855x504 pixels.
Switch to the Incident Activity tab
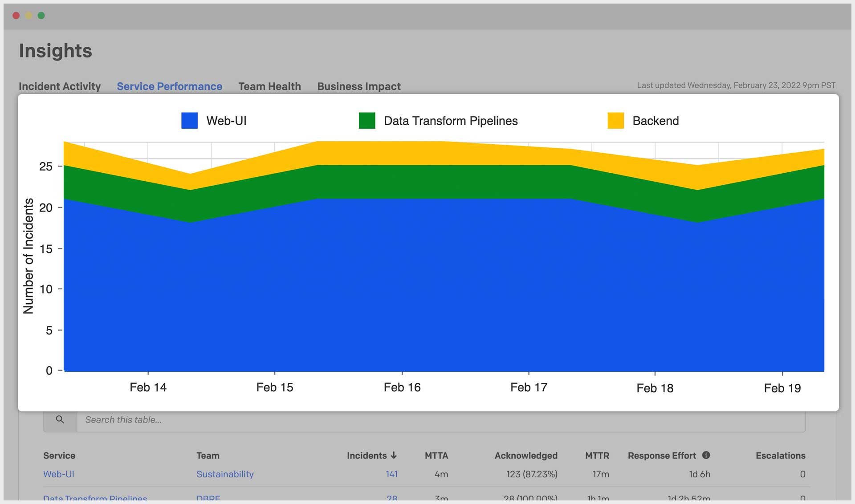point(60,86)
